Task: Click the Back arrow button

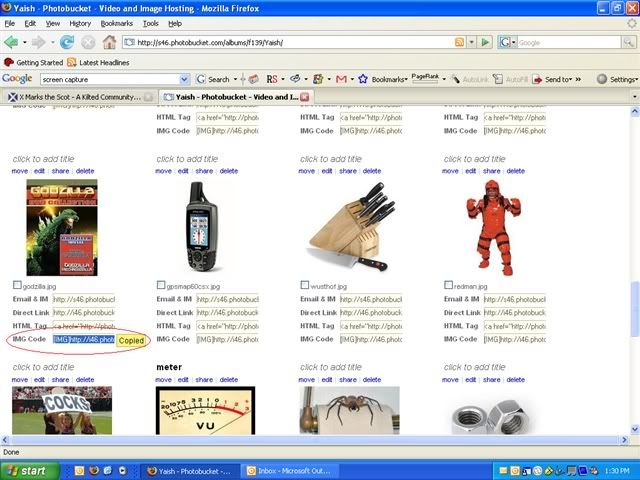Action: 12,42
